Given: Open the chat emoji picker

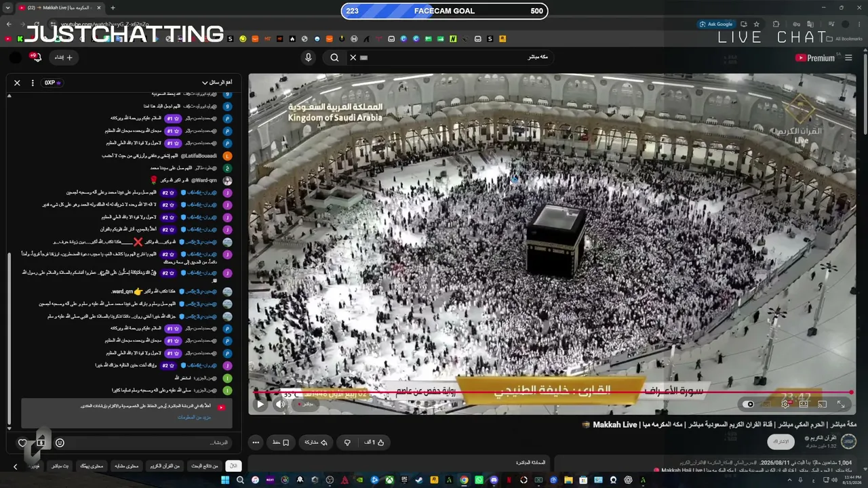Looking at the screenshot, I should pyautogui.click(x=60, y=443).
